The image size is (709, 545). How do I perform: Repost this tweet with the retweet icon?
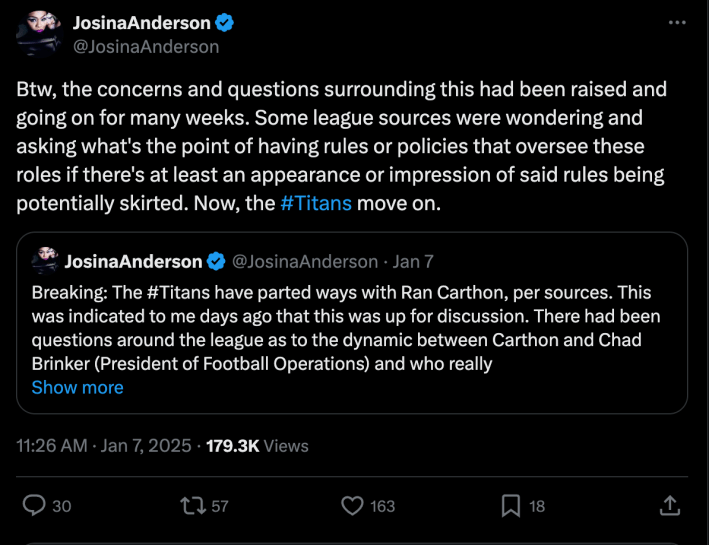(x=191, y=506)
